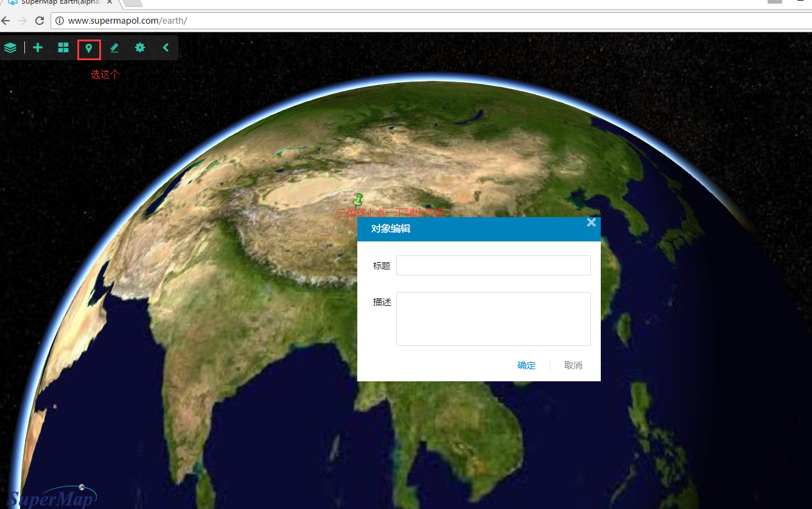The height and width of the screenshot is (509, 812).
Task: Click the 对象编辑 dialog title
Action: tap(391, 229)
